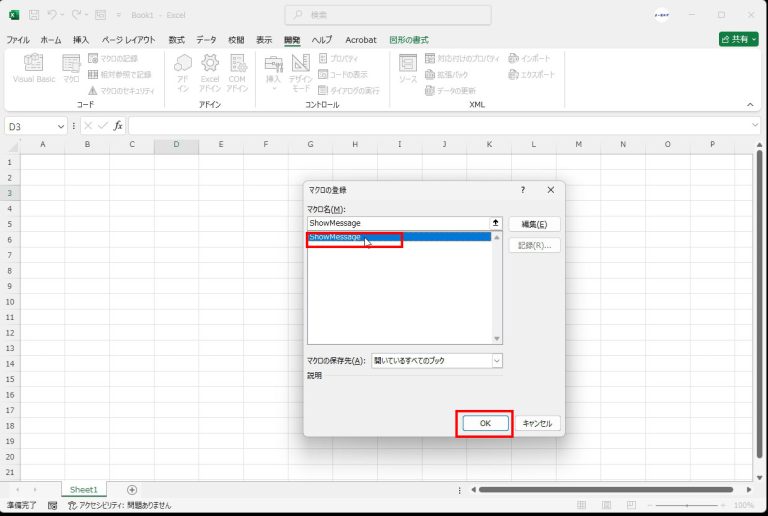Screen dimensions: 768x516
Task: Add a new sheet with the plus icon
Action: click(x=132, y=490)
